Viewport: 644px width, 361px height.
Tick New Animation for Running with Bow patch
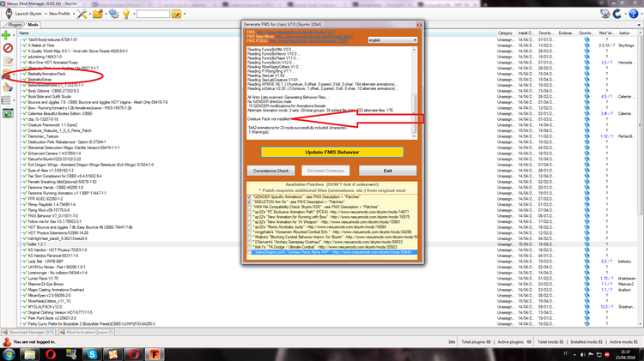(x=249, y=217)
